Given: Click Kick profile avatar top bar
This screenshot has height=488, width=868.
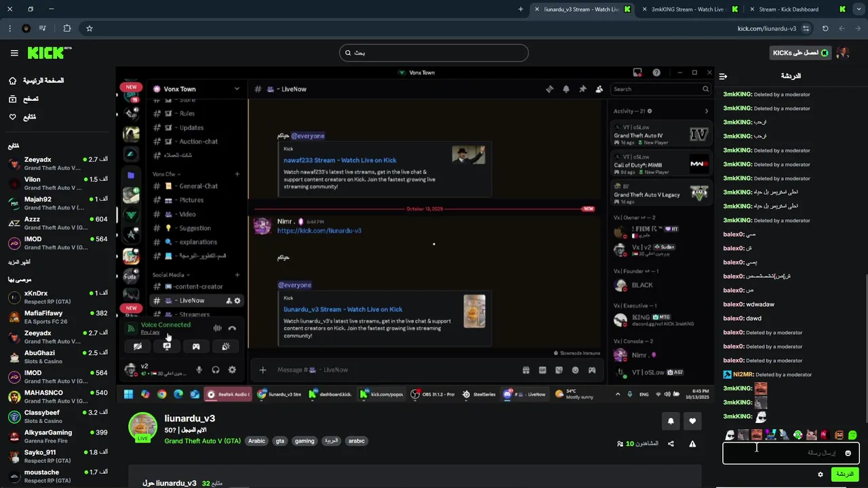Looking at the screenshot, I should coord(842,53).
